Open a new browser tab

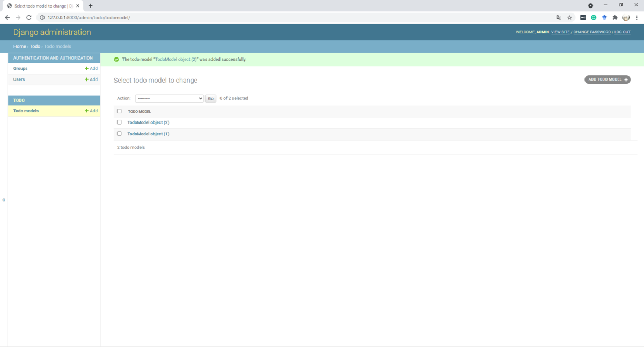pyautogui.click(x=90, y=6)
